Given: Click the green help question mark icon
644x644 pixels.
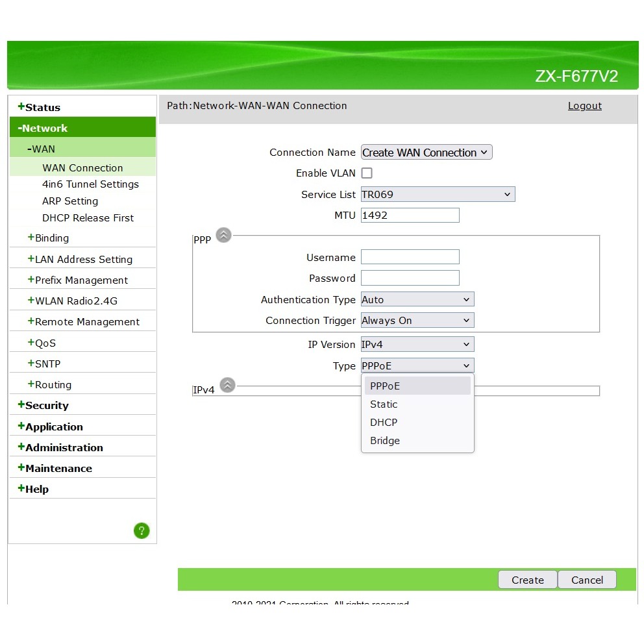Looking at the screenshot, I should tap(142, 530).
